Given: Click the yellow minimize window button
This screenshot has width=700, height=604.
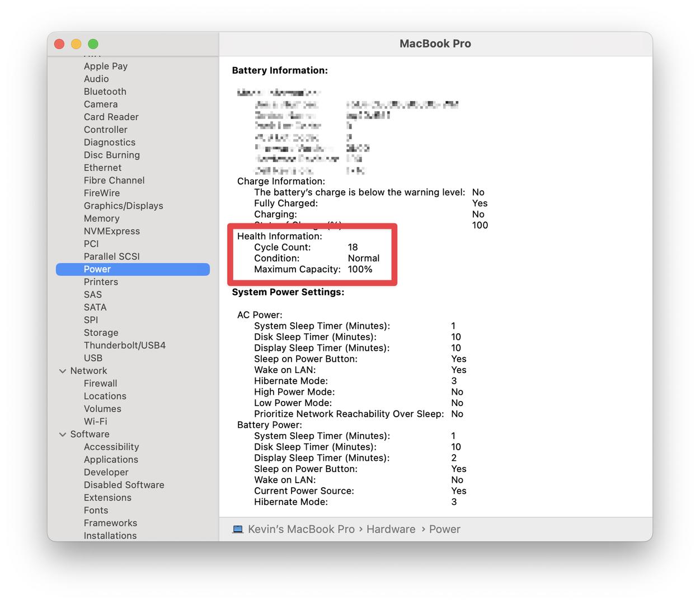Looking at the screenshot, I should click(x=76, y=44).
